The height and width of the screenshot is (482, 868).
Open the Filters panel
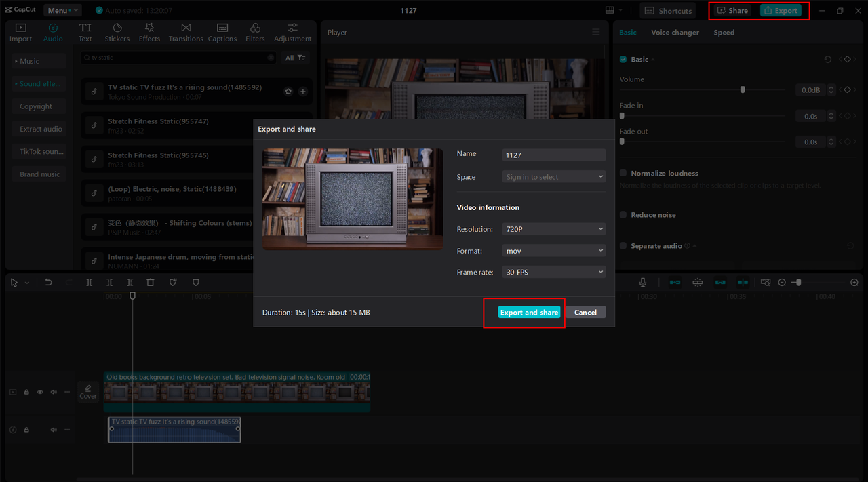point(255,33)
